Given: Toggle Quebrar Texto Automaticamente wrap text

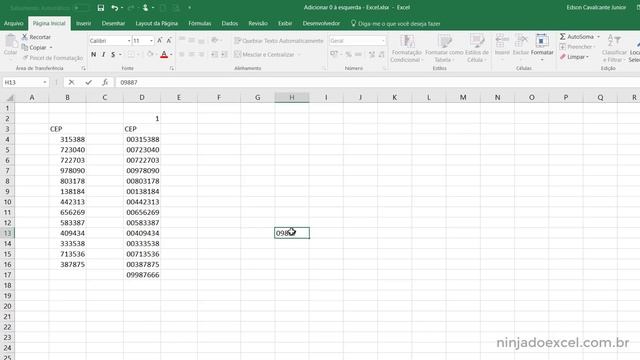Looking at the screenshot, I should click(279, 41).
